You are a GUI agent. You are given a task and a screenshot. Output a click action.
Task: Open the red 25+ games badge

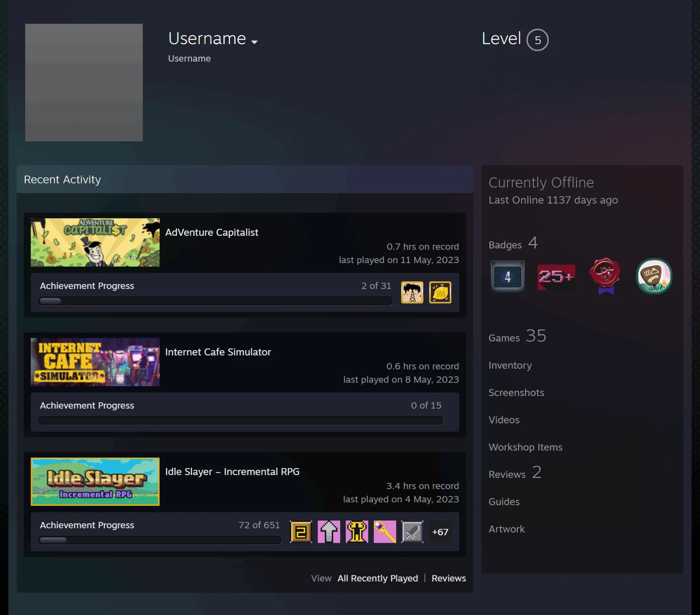556,277
